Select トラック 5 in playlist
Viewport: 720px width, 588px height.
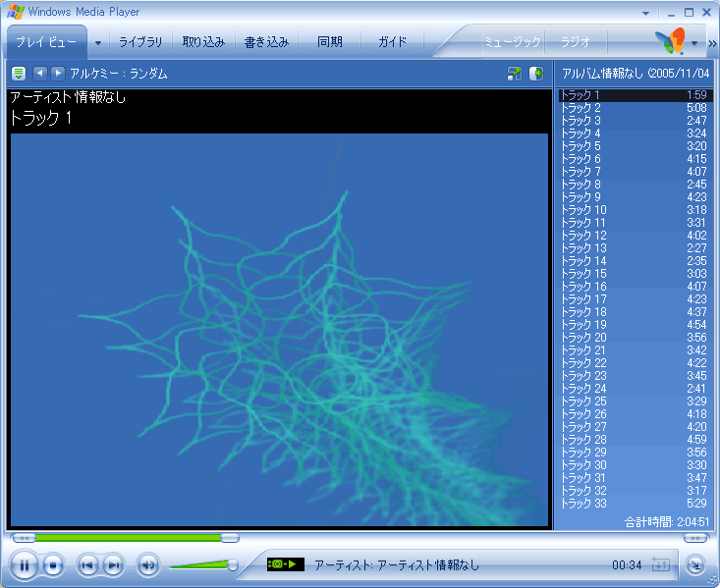coord(635,146)
